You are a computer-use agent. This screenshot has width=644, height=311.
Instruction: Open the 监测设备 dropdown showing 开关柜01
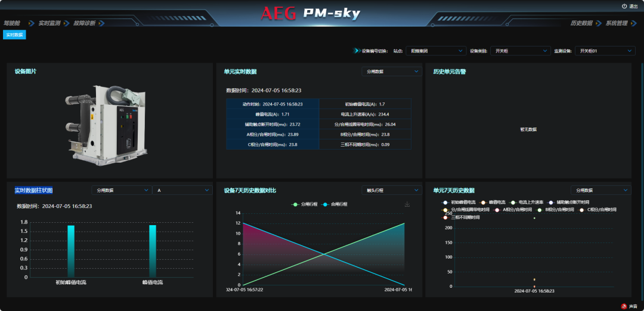click(x=605, y=51)
